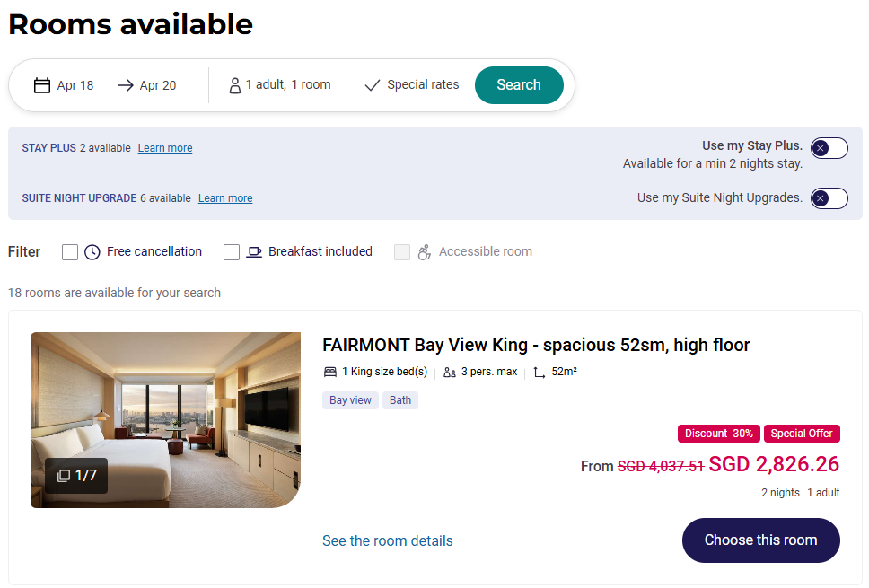Click the calendar icon beside Apr 18
869x588 pixels.
coord(42,85)
